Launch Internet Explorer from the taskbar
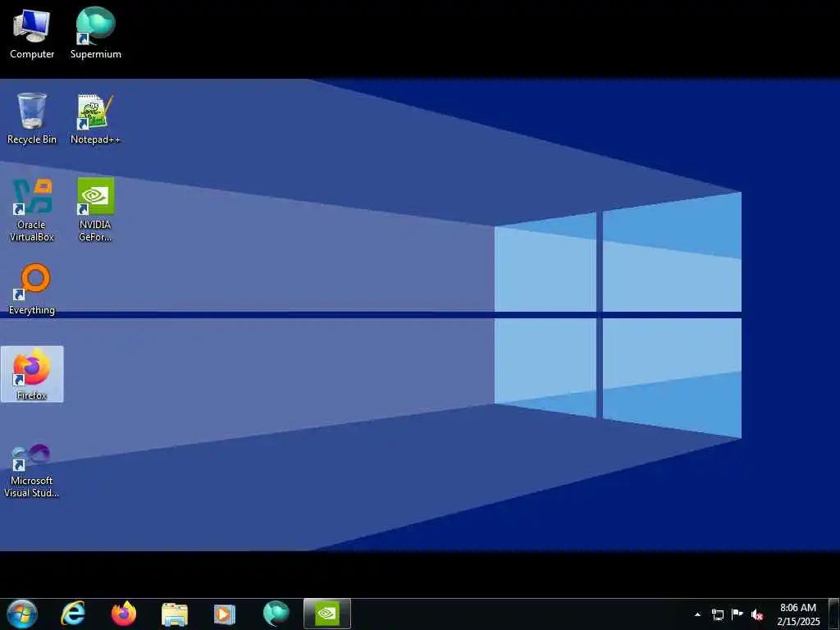 pyautogui.click(x=73, y=614)
